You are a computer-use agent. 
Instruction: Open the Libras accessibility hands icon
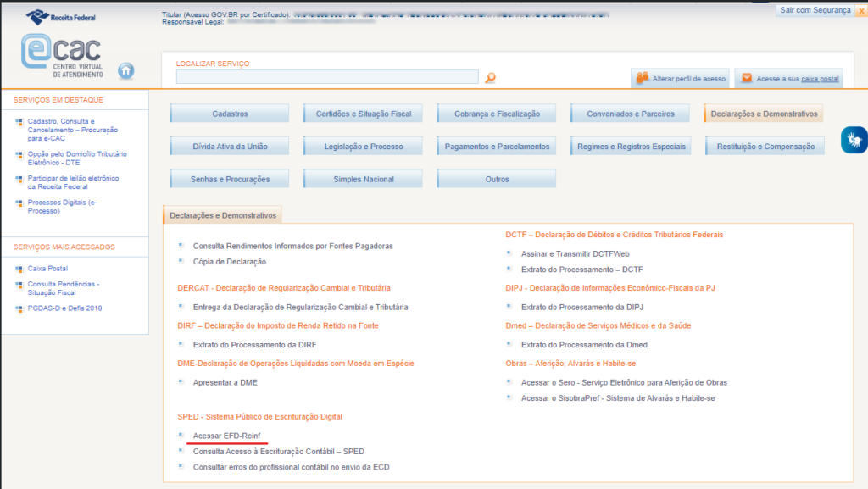pyautogui.click(x=854, y=140)
